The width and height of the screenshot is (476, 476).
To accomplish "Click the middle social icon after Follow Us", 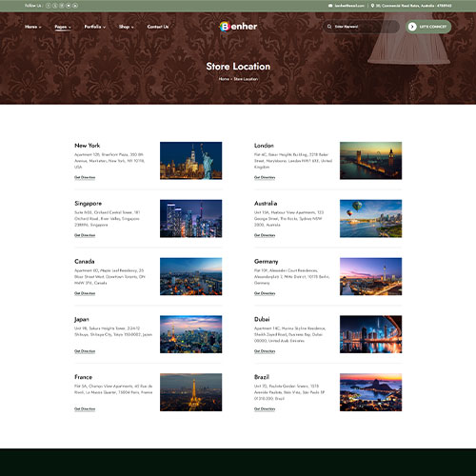I will tap(62, 6).
